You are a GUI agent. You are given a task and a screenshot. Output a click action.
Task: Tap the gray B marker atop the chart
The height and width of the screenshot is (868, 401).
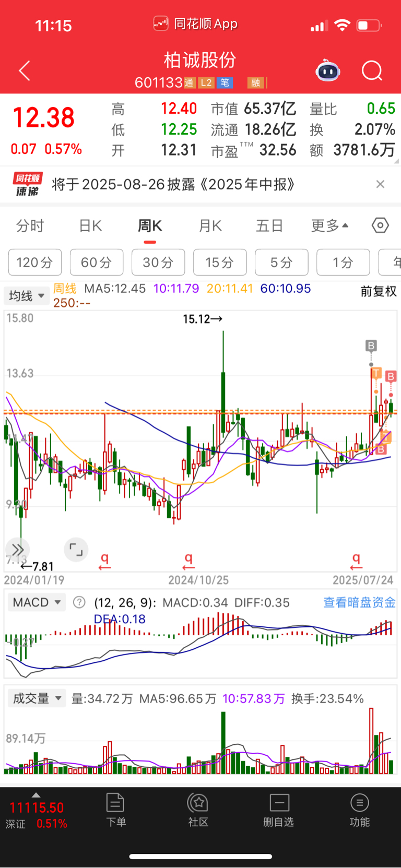coord(371,346)
